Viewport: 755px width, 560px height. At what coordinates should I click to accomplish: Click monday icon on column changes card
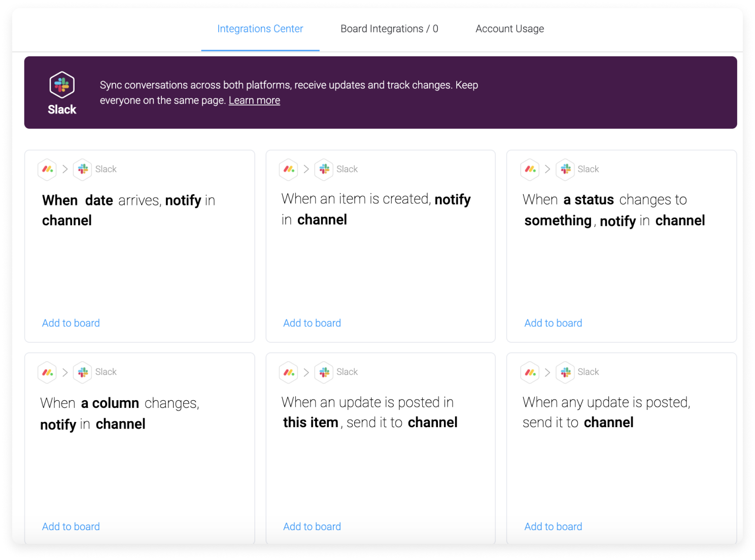point(47,372)
